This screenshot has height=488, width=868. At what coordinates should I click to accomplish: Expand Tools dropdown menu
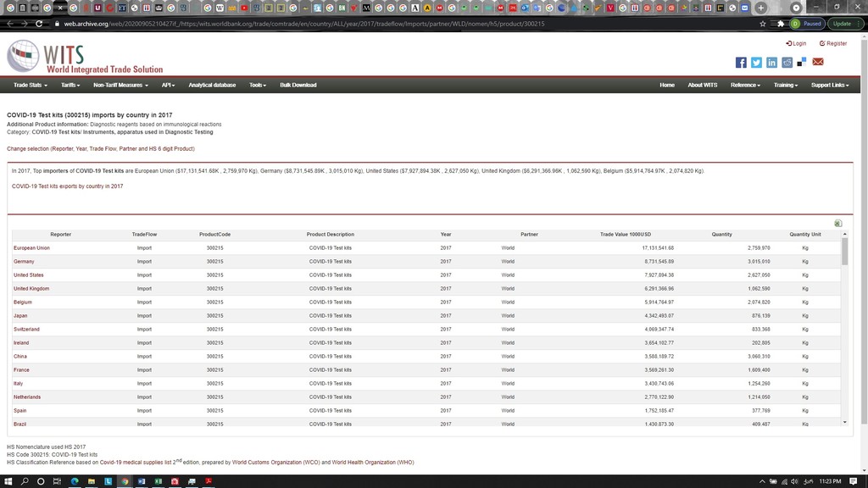pos(258,86)
